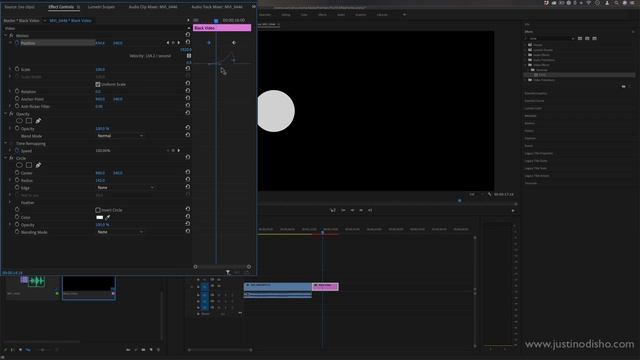640x360 pixels.
Task: Toggle the Circle Radius animation stopwatch
Action: [17, 180]
